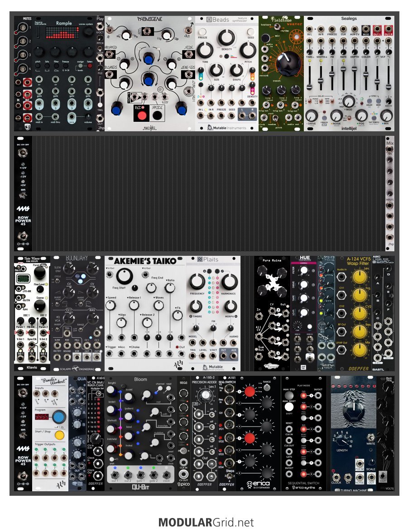
Task: Click the Schlappi Engineering logo on Boundary
Action: (x=77, y=369)
